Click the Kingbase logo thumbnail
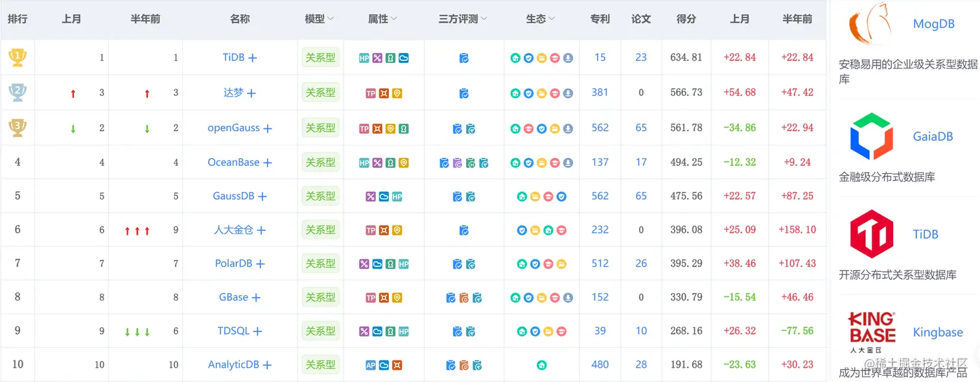The height and width of the screenshot is (382, 980). click(871, 332)
